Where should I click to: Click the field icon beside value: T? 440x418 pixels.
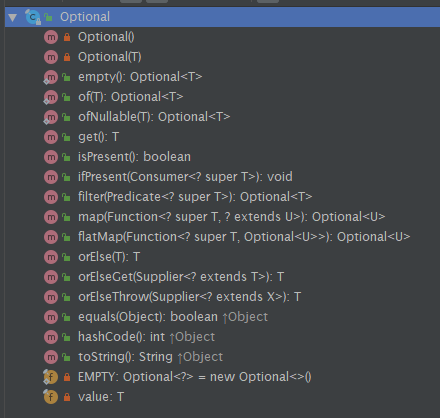click(51, 397)
